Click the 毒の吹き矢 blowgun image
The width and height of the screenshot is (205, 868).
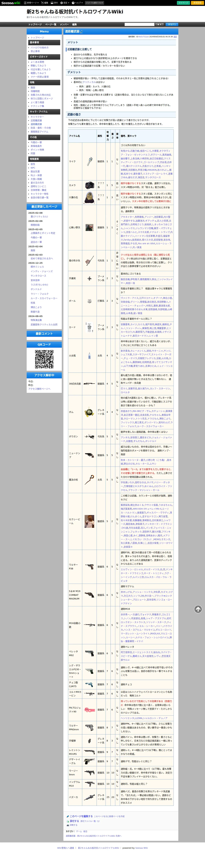pos(89,261)
